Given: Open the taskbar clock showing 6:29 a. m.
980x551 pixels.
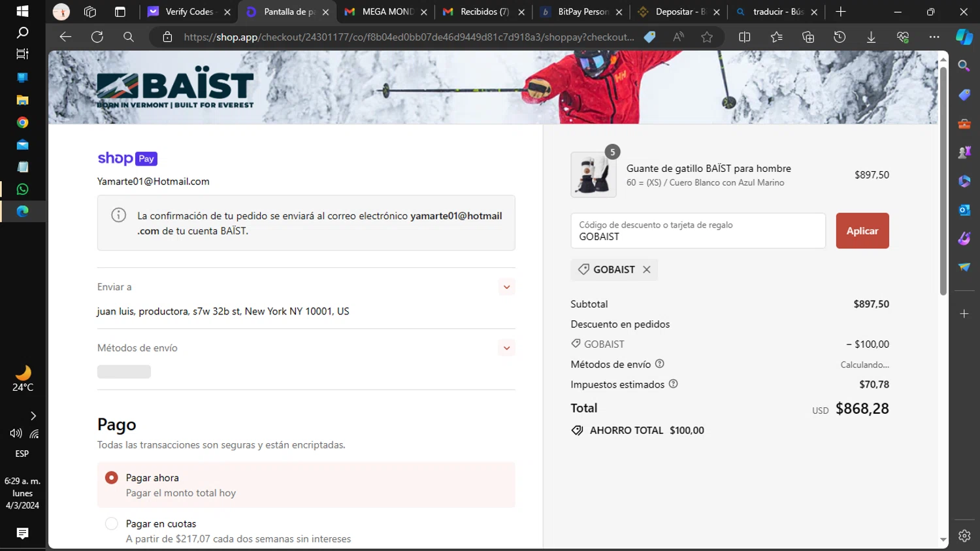Looking at the screenshot, I should click(x=22, y=493).
